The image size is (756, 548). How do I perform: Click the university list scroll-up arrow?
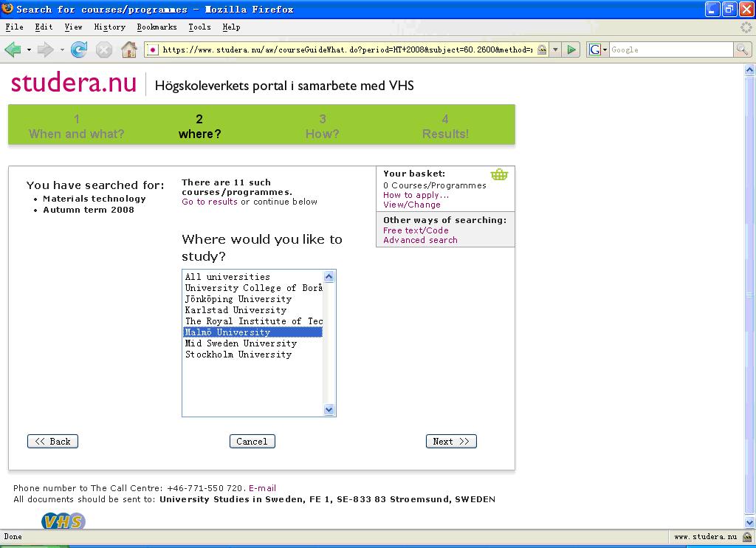point(329,276)
